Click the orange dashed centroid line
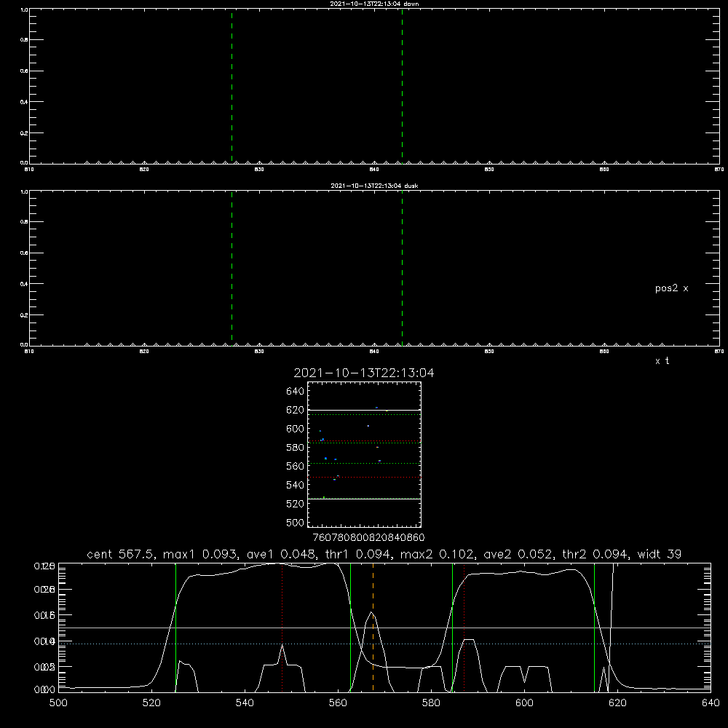Screen dimensions: 728x728 373,628
